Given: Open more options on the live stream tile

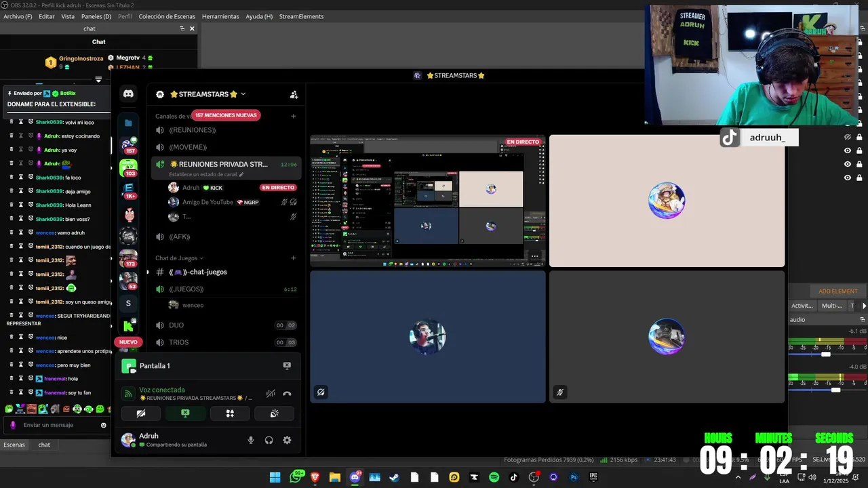Looking at the screenshot, I should [534, 256].
